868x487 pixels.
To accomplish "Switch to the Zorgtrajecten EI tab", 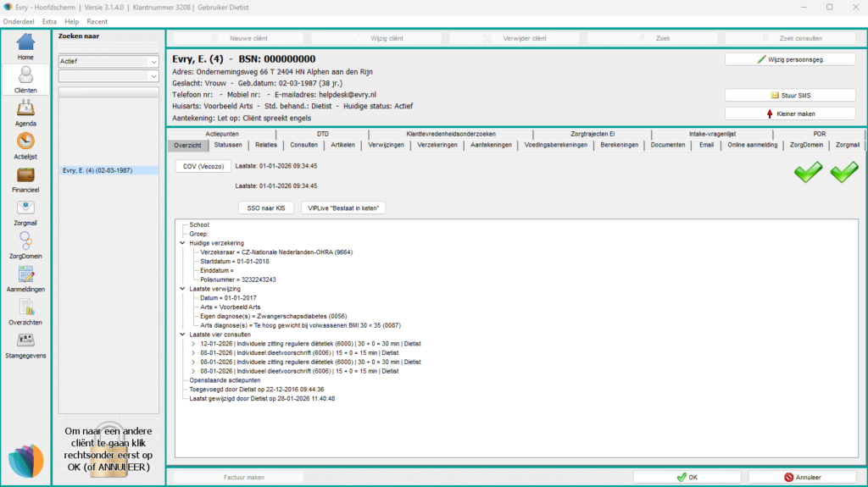I will tap(593, 134).
